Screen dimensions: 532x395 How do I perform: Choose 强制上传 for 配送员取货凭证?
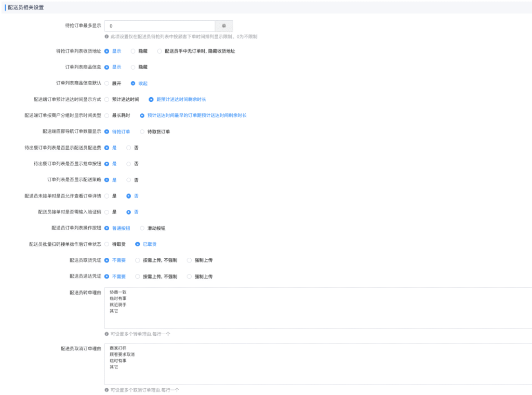click(190, 260)
